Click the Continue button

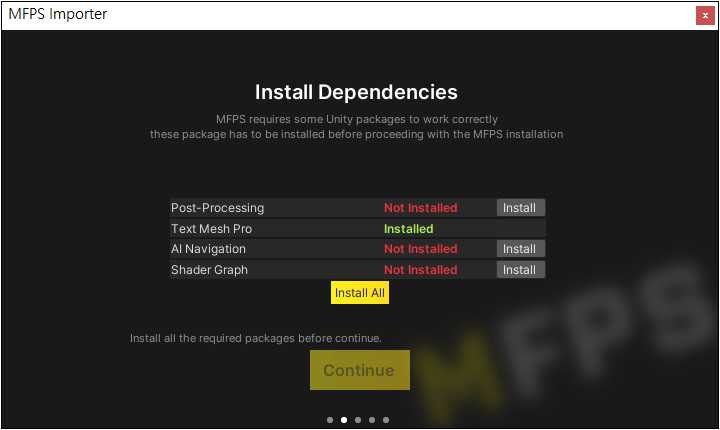359,370
